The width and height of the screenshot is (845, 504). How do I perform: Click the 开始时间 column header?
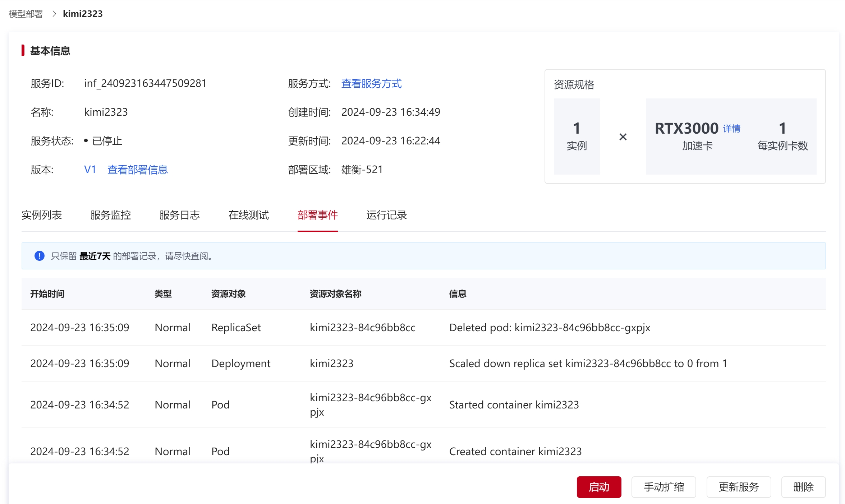pyautogui.click(x=47, y=294)
